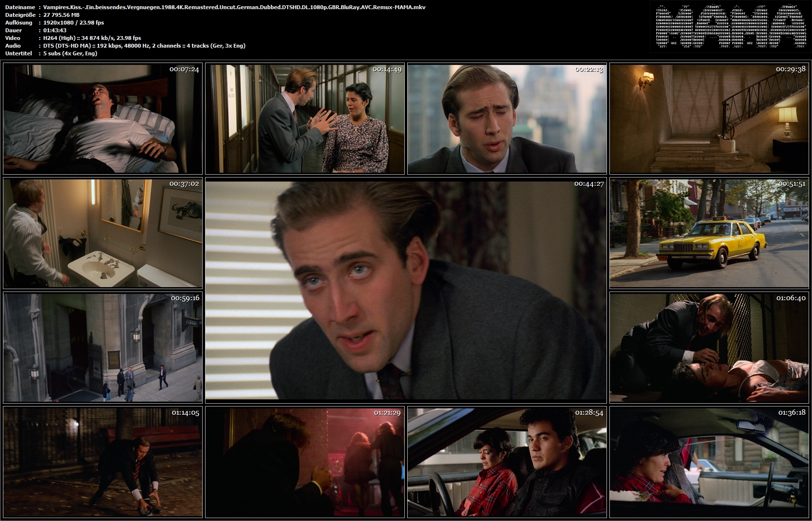Select the duration value 01:43:43

55,30
